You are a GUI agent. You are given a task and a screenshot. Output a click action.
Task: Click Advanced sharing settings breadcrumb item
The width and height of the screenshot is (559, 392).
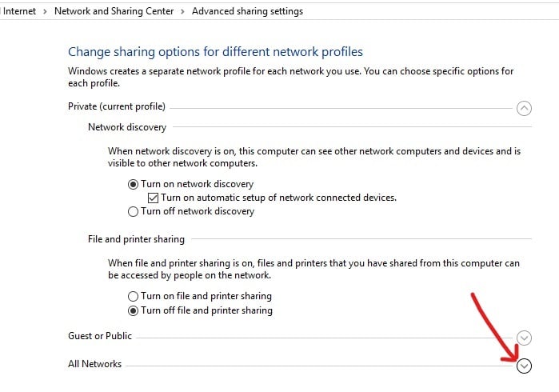[247, 11]
